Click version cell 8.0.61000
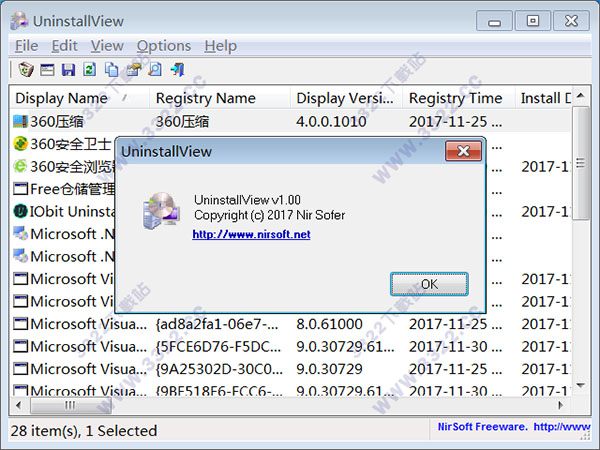The height and width of the screenshot is (450, 600). point(329,324)
